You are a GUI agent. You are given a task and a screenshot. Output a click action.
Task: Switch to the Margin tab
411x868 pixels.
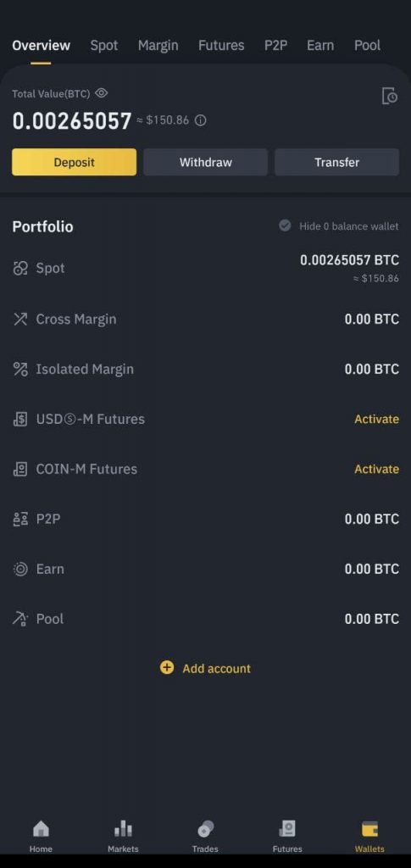[158, 46]
